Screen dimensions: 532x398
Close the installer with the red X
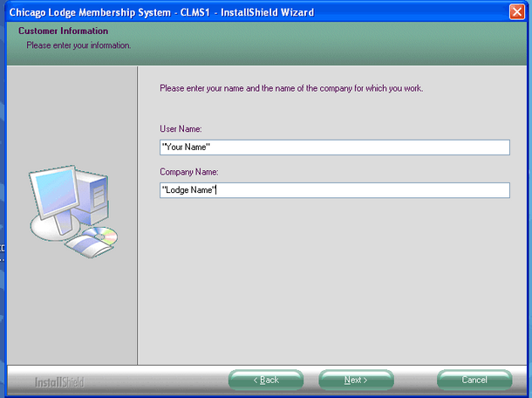pos(518,11)
